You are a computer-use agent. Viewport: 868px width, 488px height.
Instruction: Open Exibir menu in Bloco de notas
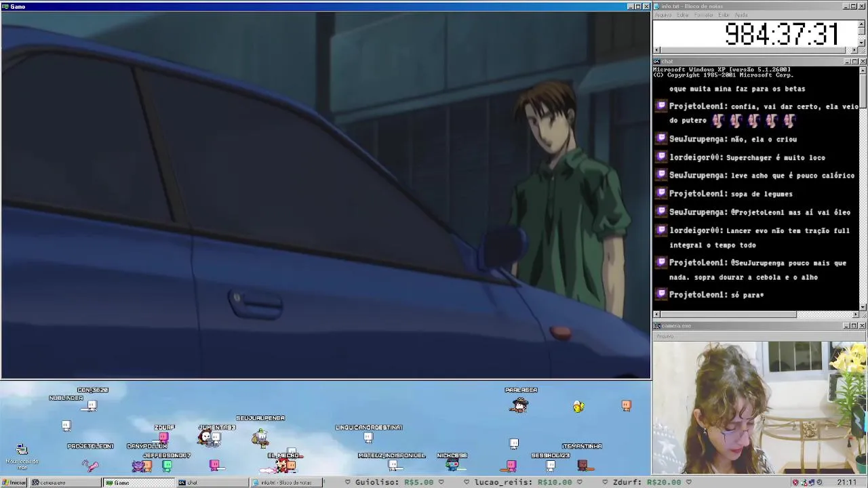pyautogui.click(x=724, y=15)
